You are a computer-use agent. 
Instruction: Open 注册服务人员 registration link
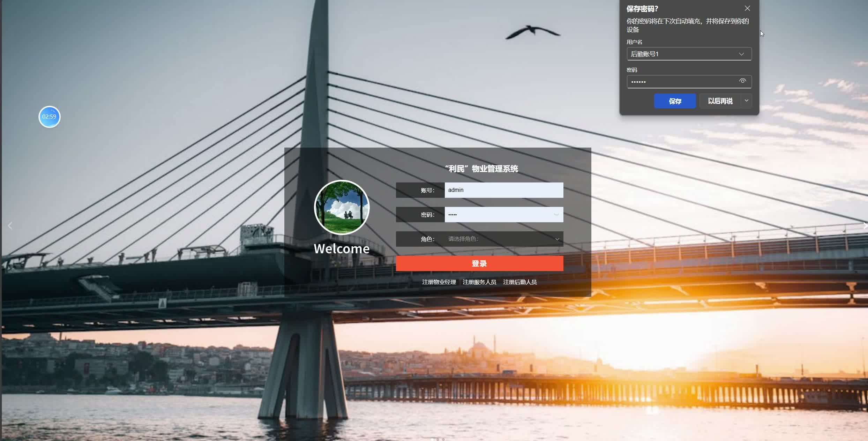479,282
